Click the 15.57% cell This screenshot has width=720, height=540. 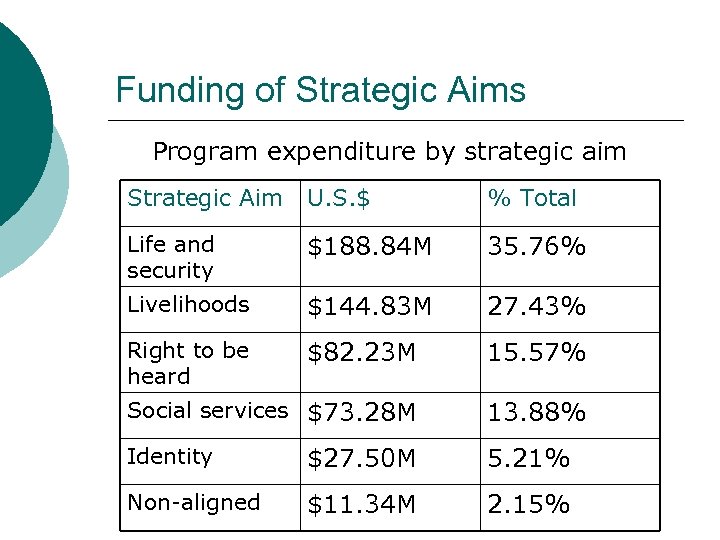pyautogui.click(x=536, y=353)
